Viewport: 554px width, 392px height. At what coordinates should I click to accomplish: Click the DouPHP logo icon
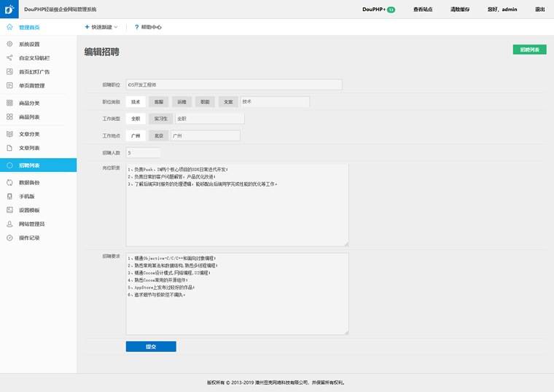tap(9, 9)
